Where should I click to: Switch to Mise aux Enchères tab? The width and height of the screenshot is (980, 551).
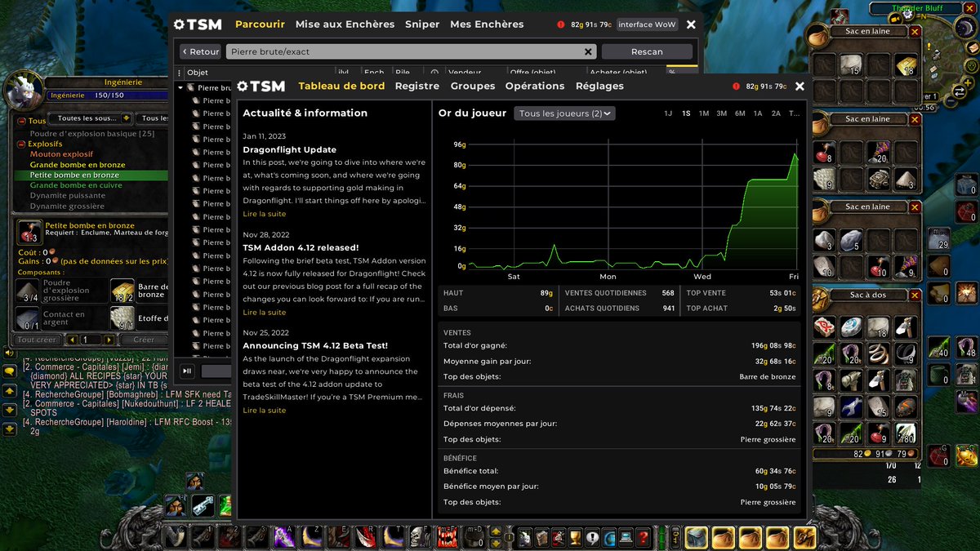click(345, 24)
